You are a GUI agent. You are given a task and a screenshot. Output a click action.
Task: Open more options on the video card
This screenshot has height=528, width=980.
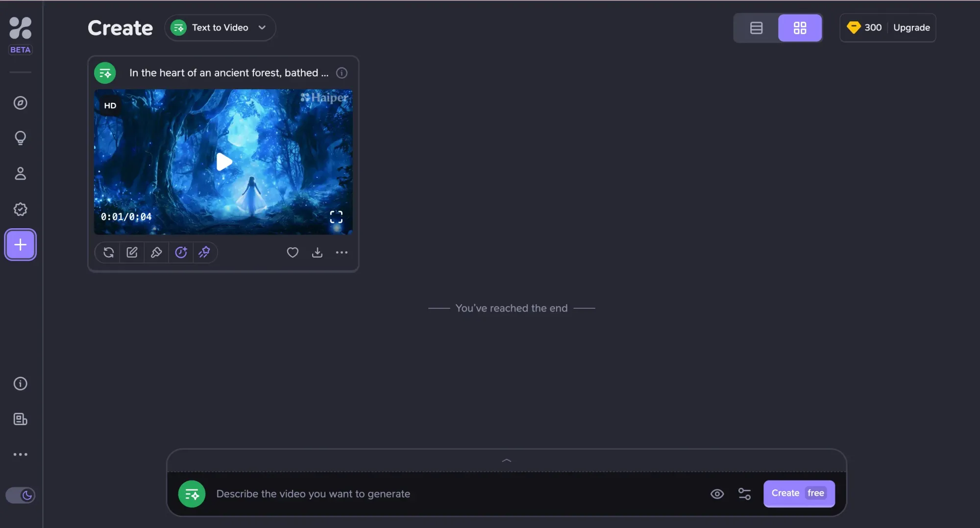342,252
